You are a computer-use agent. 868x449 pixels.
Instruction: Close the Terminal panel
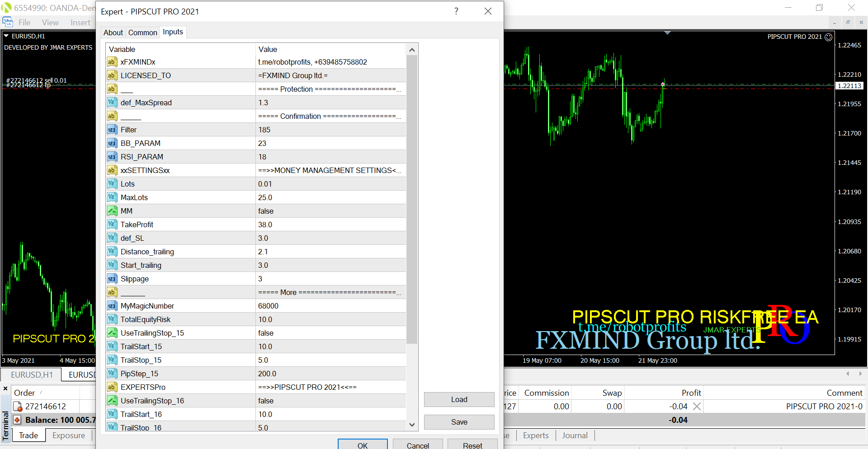point(5,388)
